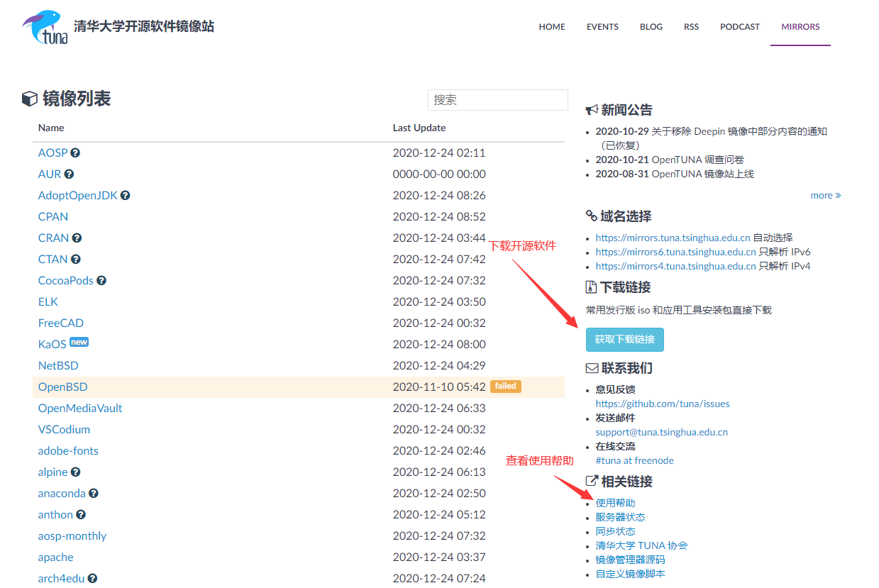Open the question mark icon for anthon

tap(81, 514)
